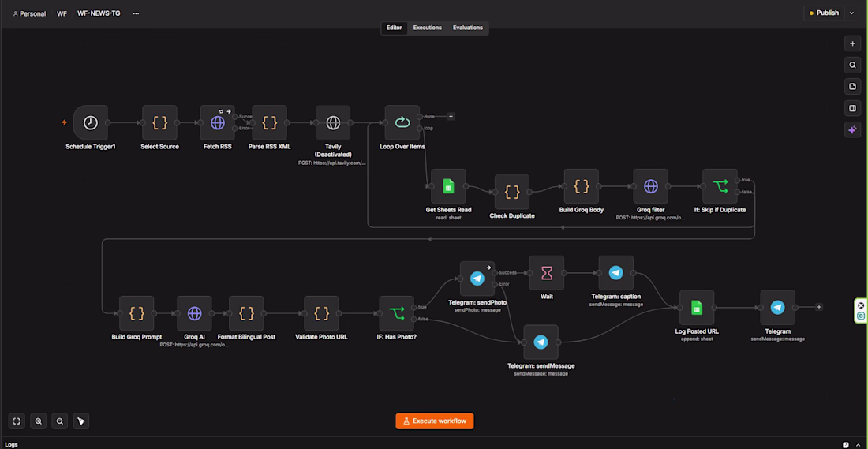Select the Wait hourglass node
Viewport: 868px width, 449px height.
[x=546, y=272]
